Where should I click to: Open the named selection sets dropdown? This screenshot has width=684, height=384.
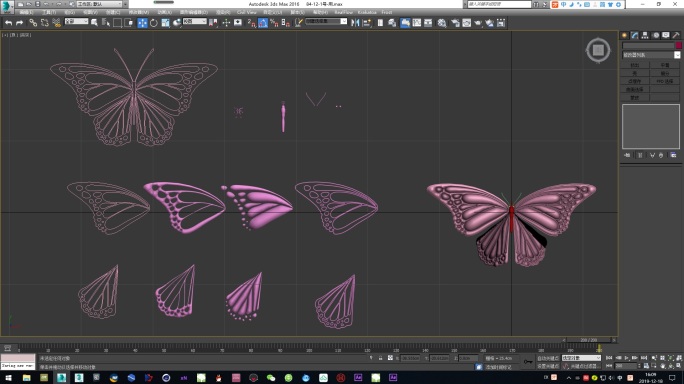(x=326, y=21)
